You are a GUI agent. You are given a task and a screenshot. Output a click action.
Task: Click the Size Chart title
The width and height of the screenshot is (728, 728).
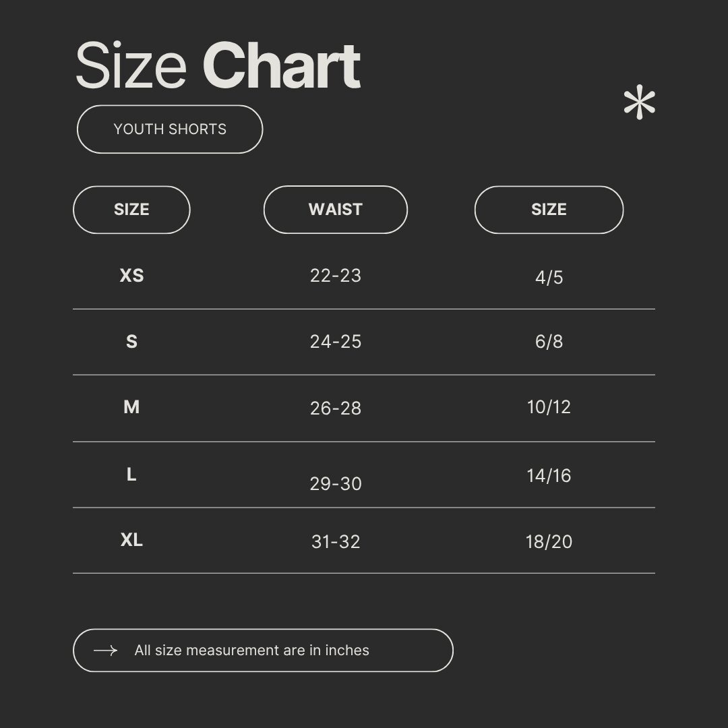(218, 66)
